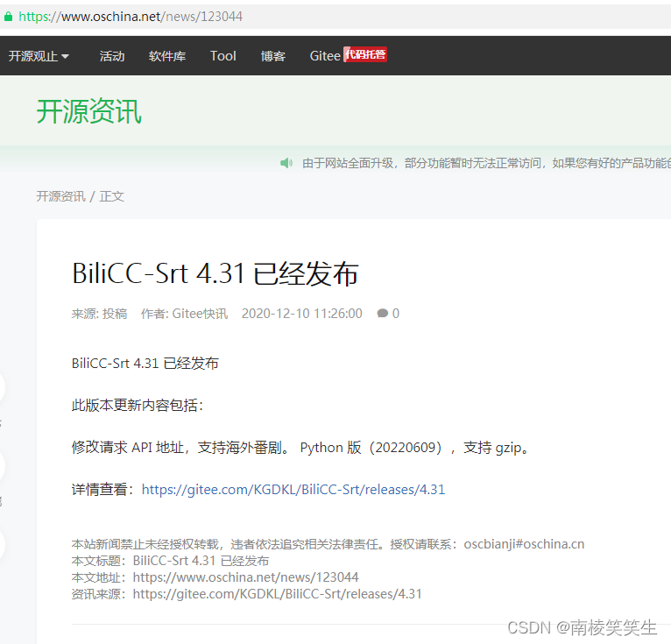This screenshot has height=644, width=671.
Task: Click the 本文地址 oschina.net/news/123044 line
Action: pos(215,577)
